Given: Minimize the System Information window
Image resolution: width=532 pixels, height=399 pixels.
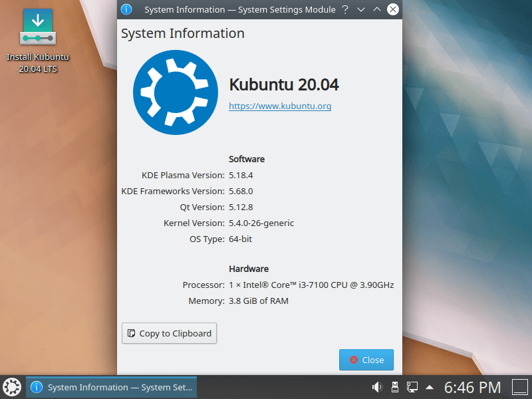Looking at the screenshot, I should pyautogui.click(x=361, y=9).
